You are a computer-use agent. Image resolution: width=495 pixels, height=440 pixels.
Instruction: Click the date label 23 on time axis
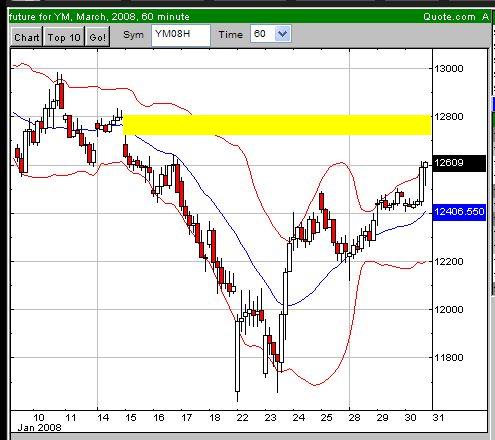point(271,417)
